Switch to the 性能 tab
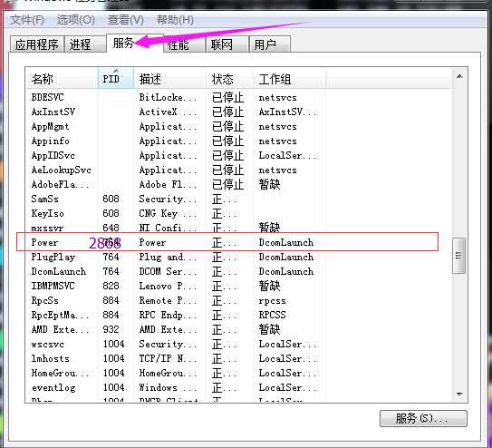 [184, 44]
